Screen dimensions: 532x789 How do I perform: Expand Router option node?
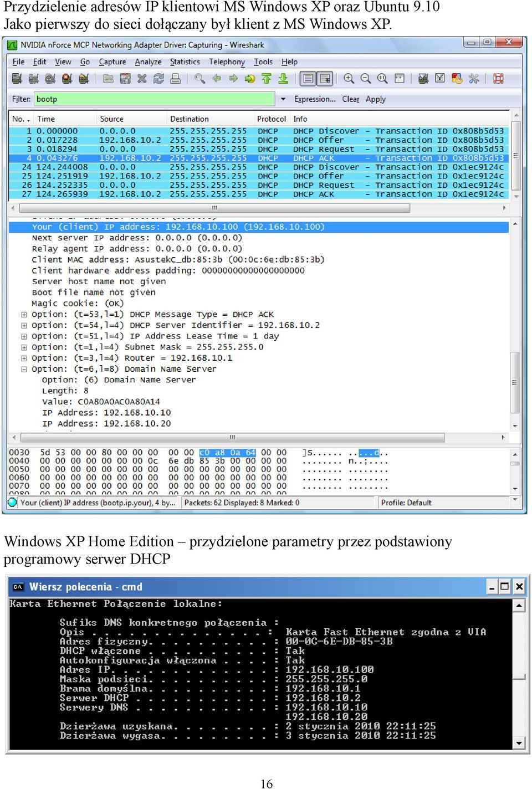coord(24,358)
